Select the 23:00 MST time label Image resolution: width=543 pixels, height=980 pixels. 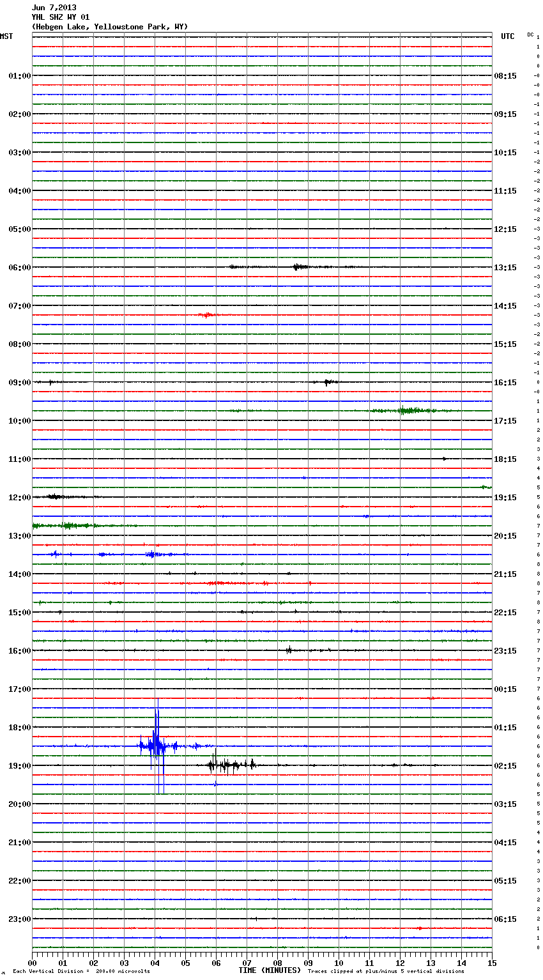tap(20, 919)
